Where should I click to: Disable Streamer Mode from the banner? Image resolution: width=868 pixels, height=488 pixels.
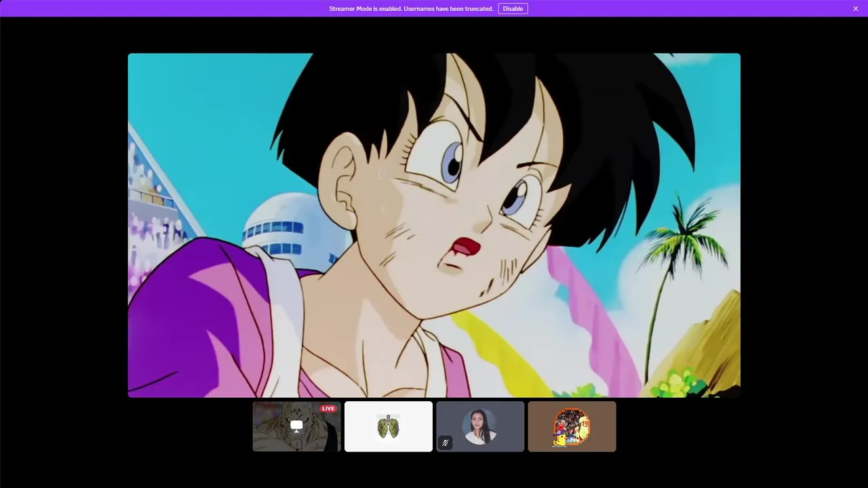513,9
